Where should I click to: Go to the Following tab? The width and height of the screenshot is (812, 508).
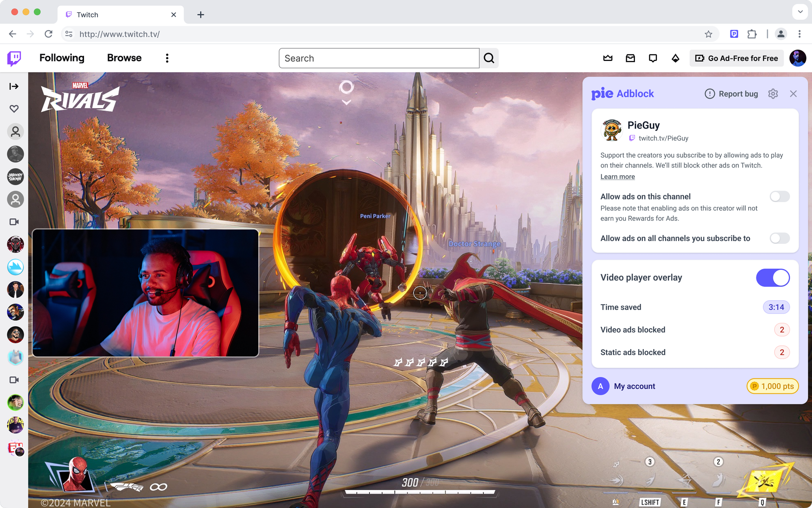tap(62, 58)
